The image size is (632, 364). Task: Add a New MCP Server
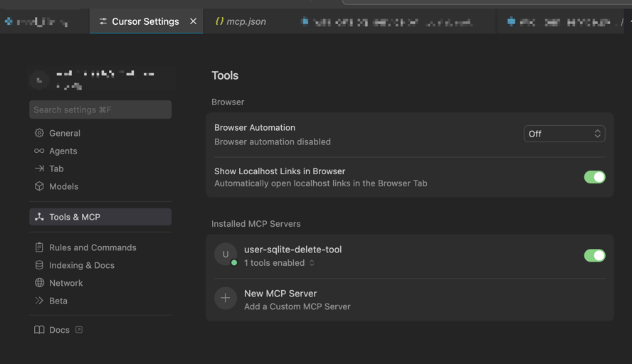(410, 299)
